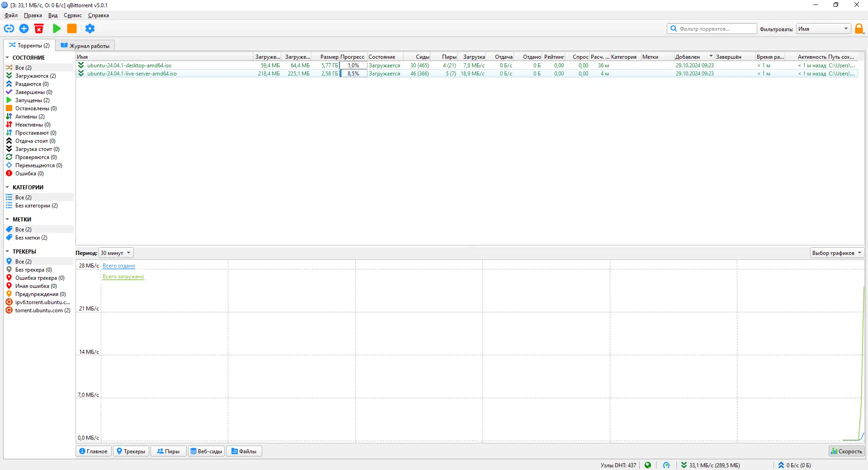The height and width of the screenshot is (470, 868).
Task: Sort by the Размер column header
Action: pyautogui.click(x=325, y=57)
